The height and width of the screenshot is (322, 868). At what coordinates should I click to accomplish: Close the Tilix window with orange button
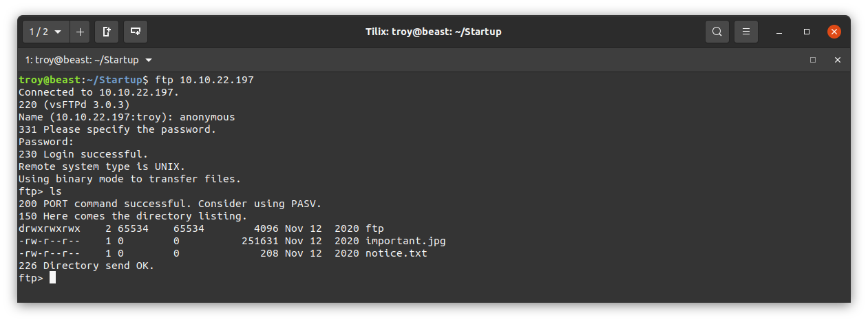pos(834,32)
